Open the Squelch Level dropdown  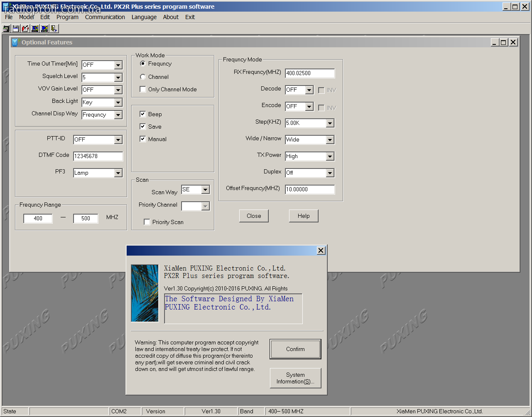118,78
